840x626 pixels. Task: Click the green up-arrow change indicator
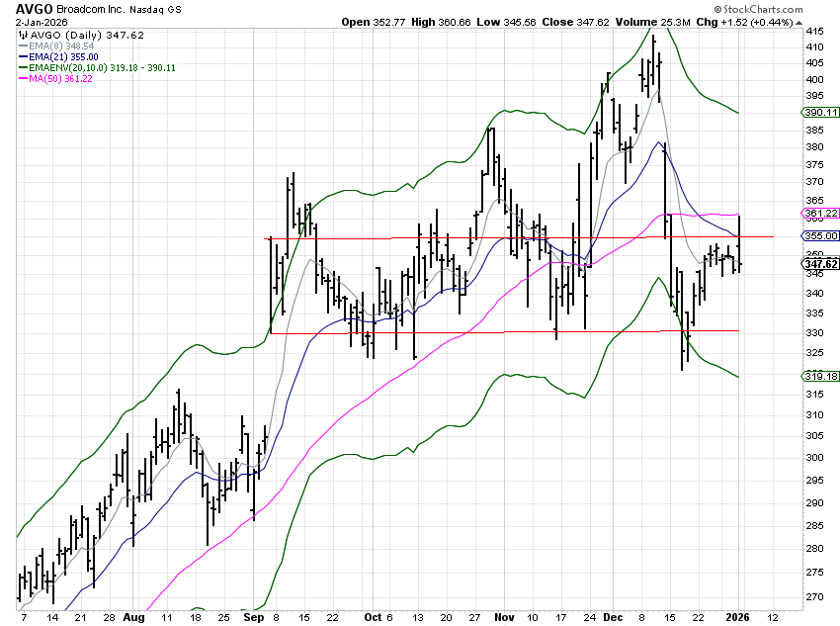click(799, 23)
